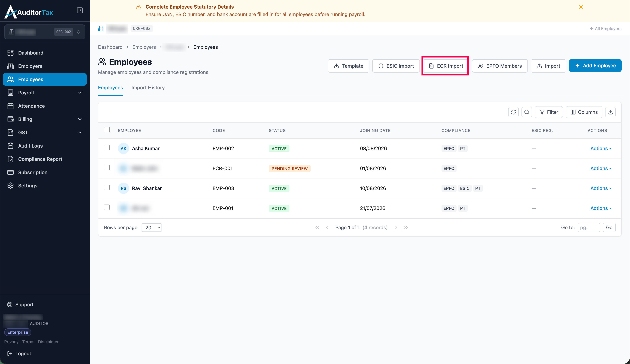Log out of the application
The height and width of the screenshot is (364, 630).
[x=19, y=354]
